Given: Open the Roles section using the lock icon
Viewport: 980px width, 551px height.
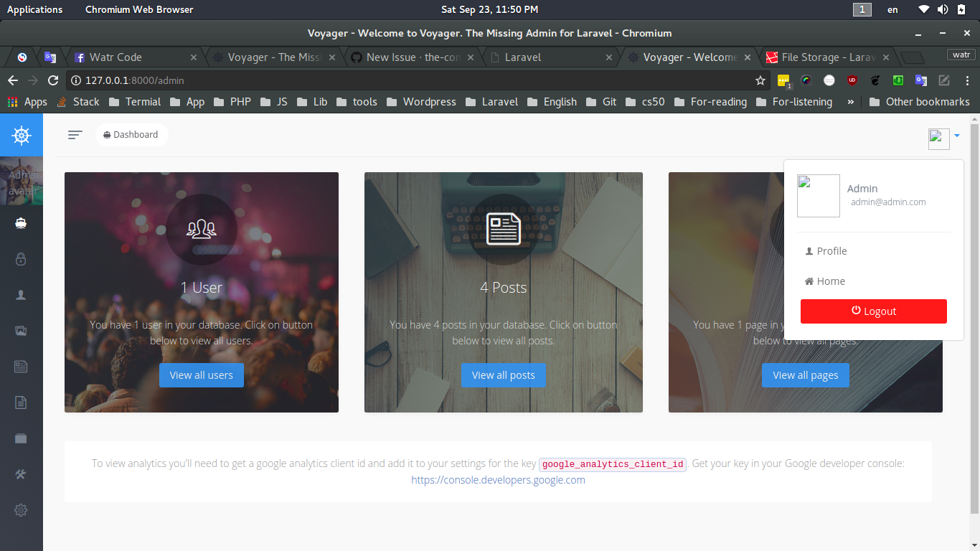Looking at the screenshot, I should (21, 258).
